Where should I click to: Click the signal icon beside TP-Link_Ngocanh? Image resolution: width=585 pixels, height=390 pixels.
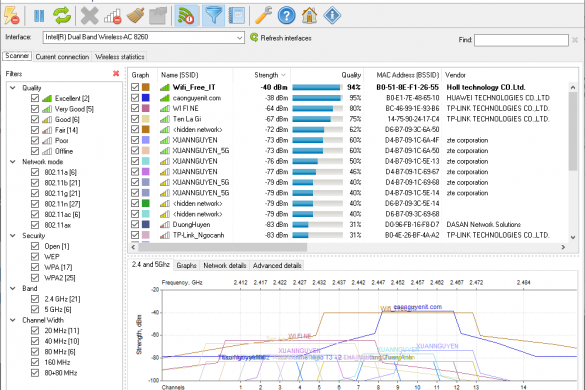pos(165,235)
